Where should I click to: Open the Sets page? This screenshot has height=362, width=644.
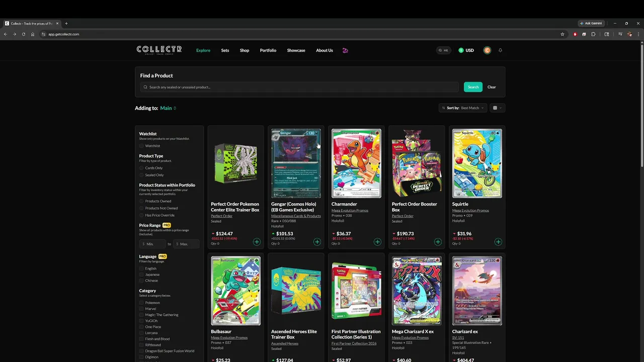coord(225,50)
